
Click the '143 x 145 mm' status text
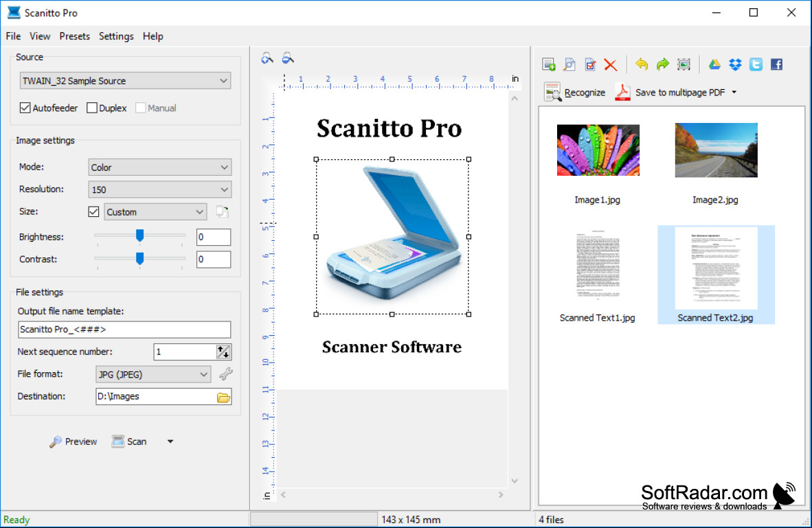411,520
